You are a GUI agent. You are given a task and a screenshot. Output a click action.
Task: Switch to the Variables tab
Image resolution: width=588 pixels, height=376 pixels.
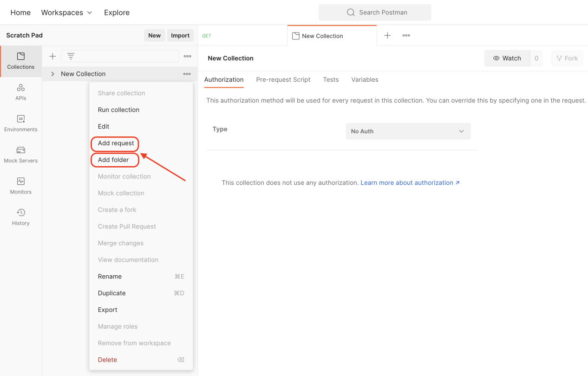[x=365, y=80]
